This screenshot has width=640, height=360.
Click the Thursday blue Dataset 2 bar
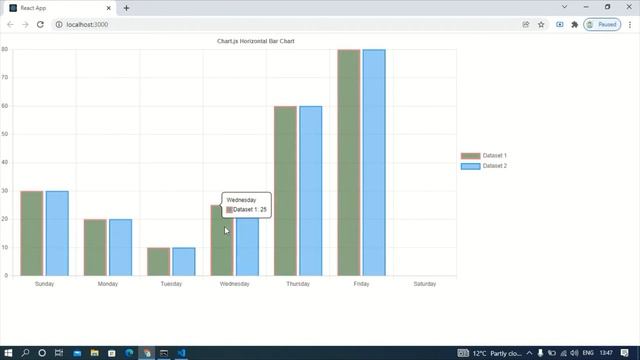[x=311, y=191]
